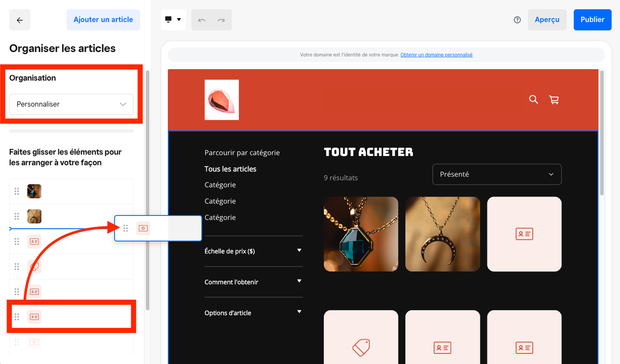Click the left panel vertical scrollbar
The image size is (620, 364).
pyautogui.click(x=148, y=189)
